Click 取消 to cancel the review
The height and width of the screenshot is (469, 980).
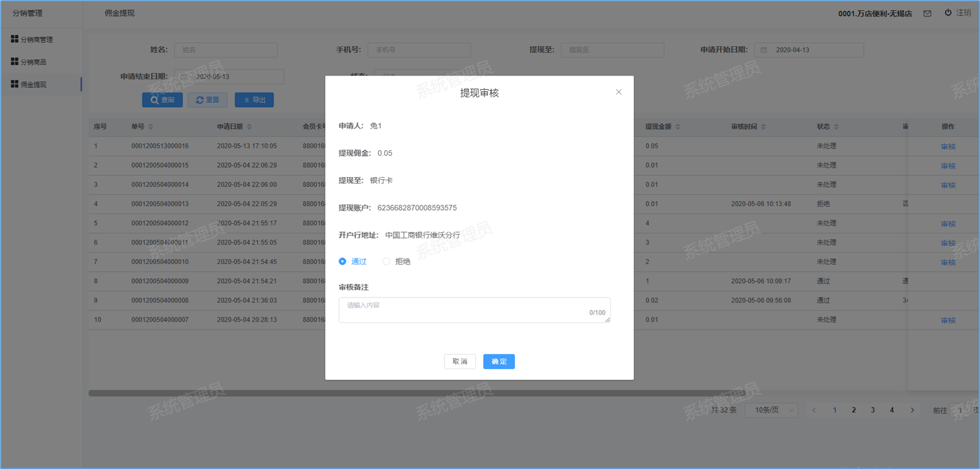click(460, 362)
